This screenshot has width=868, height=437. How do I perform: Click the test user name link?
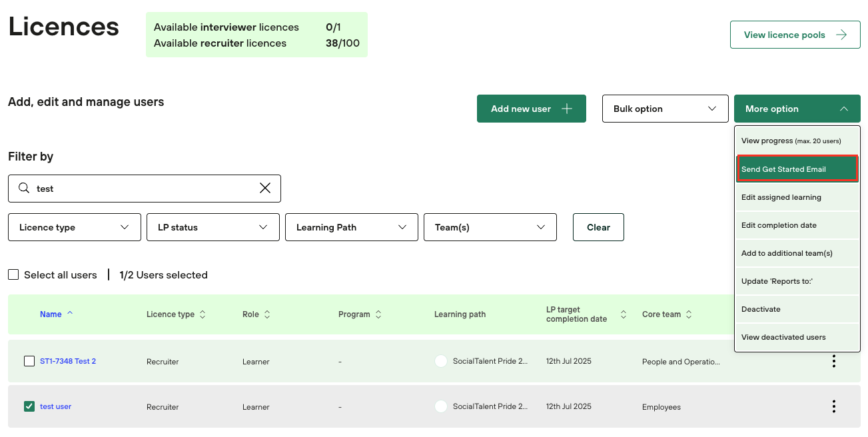pos(55,406)
